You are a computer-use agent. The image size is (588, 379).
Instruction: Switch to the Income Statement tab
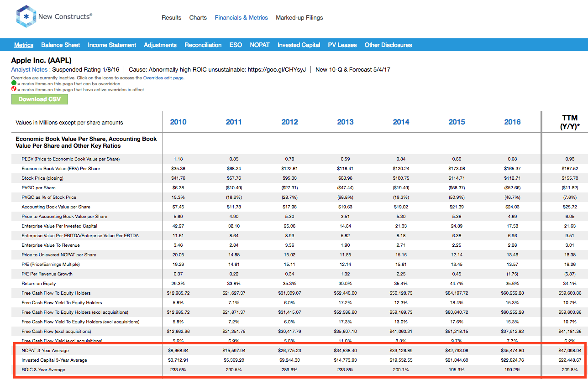(x=112, y=45)
